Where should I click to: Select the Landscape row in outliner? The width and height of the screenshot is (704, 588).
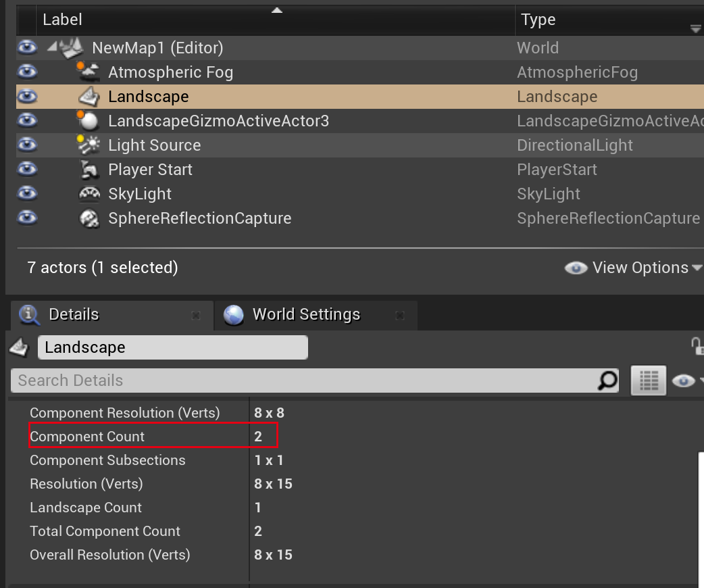[360, 97]
